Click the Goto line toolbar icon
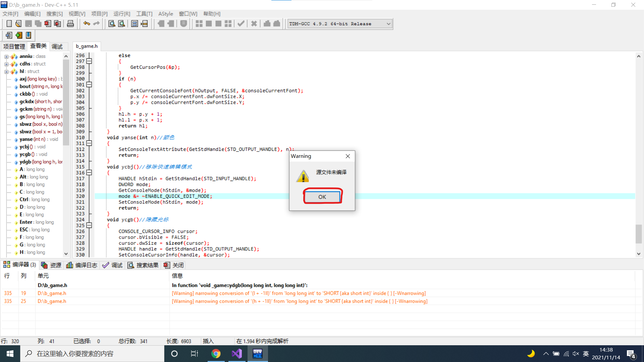 click(x=144, y=24)
